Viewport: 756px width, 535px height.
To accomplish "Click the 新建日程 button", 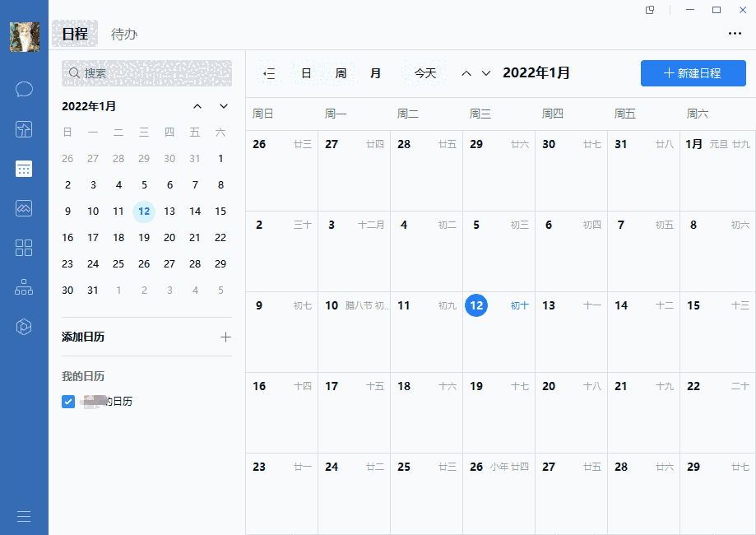I will (x=693, y=73).
